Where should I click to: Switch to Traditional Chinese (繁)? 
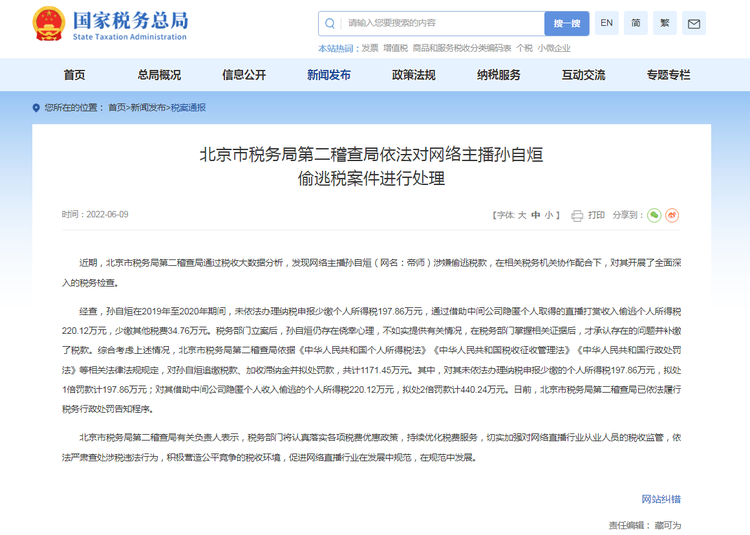(665, 23)
